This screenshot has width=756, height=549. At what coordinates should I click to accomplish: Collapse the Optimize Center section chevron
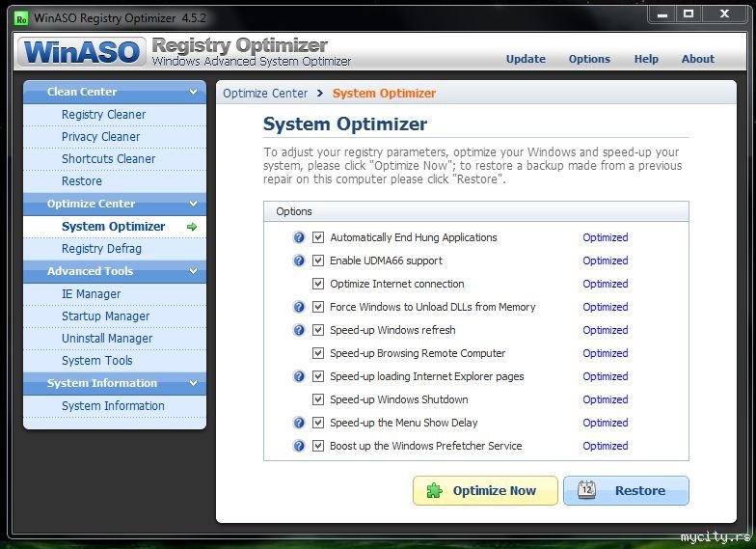pos(193,203)
